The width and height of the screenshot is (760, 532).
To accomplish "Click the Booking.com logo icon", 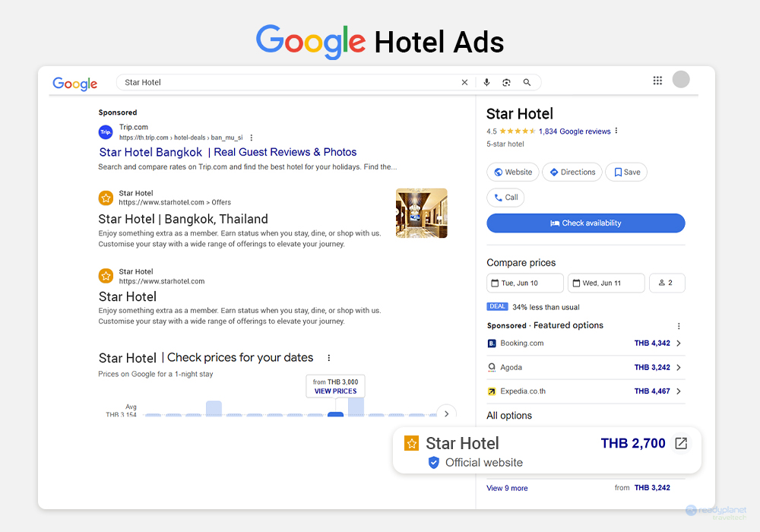I will coord(492,344).
